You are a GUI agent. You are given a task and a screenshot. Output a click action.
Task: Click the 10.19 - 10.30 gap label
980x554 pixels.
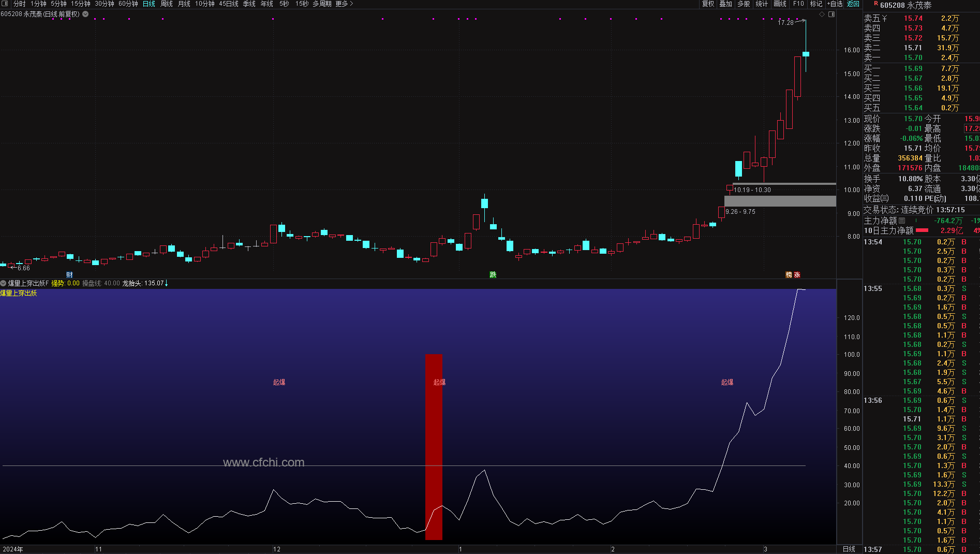coord(752,190)
